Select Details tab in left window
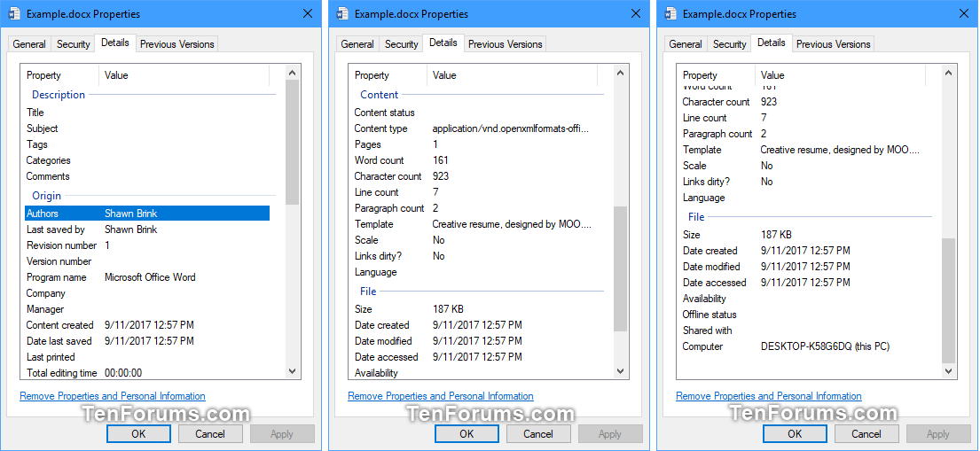The width and height of the screenshot is (980, 451). [115, 43]
